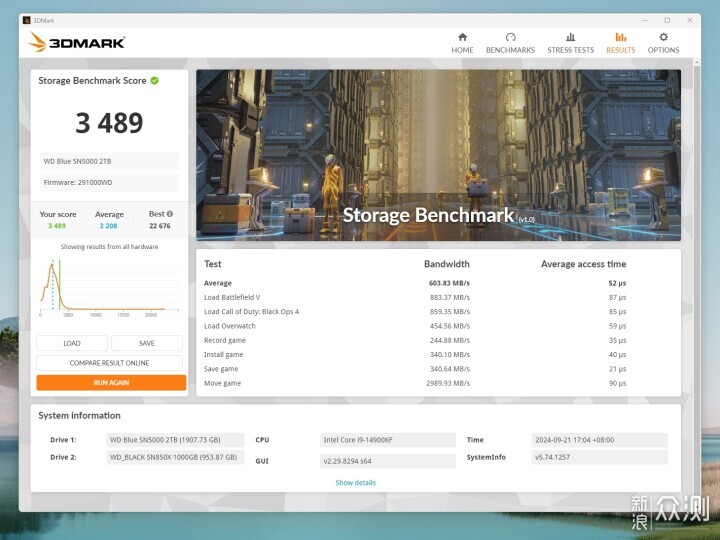Click the 3DMark logo
This screenshot has width=720, height=540.
[76, 42]
